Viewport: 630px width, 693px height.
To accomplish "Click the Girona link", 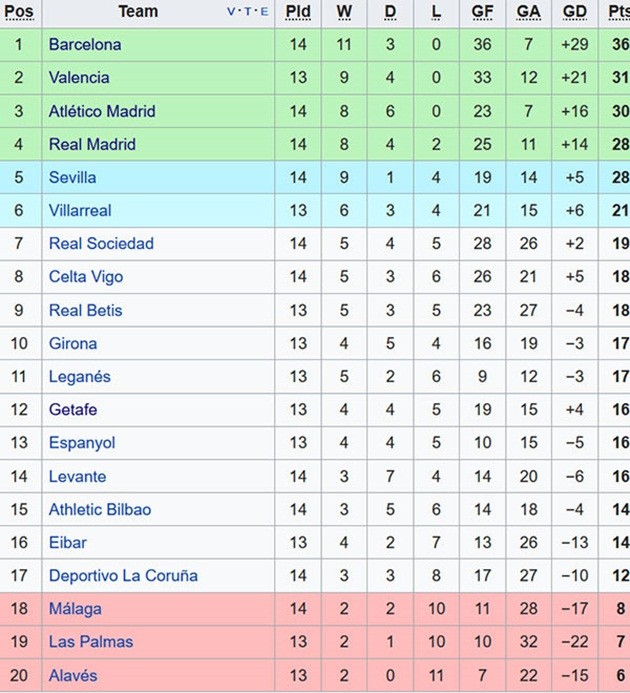I will [x=73, y=343].
